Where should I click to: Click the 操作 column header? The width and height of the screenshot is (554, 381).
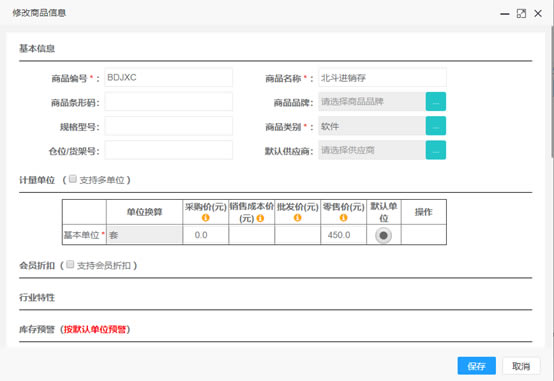(423, 212)
